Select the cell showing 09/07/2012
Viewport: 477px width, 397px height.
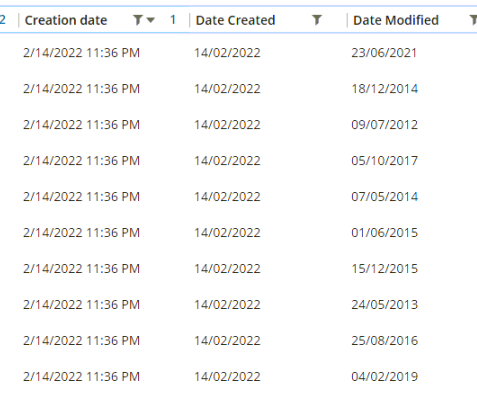[384, 125]
